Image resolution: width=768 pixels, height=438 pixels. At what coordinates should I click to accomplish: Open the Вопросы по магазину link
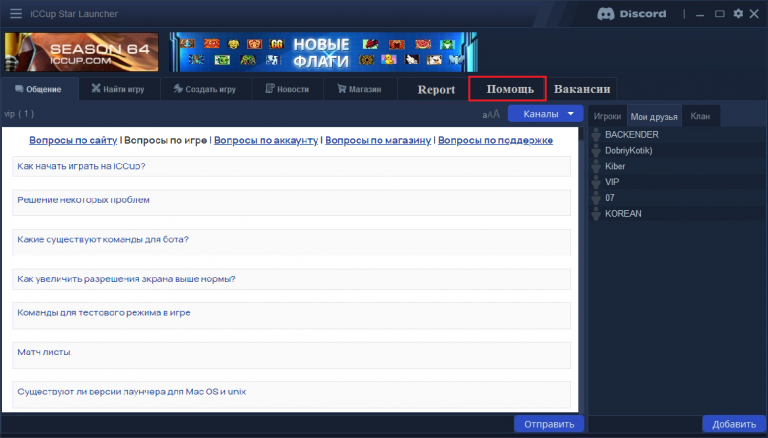(378, 141)
